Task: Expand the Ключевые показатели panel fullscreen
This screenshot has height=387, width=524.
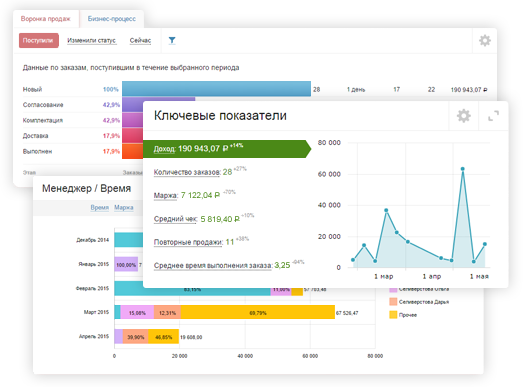Action: pyautogui.click(x=493, y=116)
